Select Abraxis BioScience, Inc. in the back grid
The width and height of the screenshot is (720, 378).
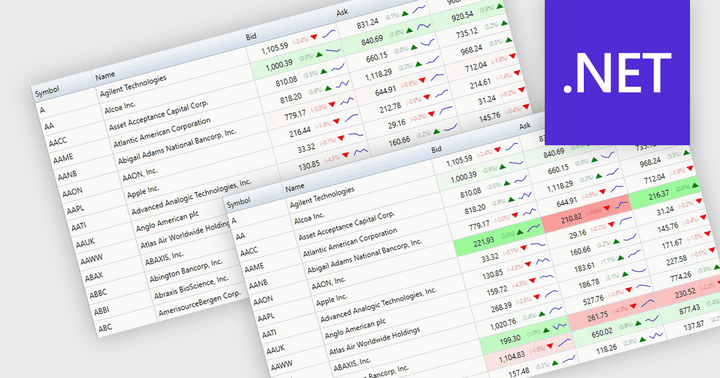tap(191, 288)
